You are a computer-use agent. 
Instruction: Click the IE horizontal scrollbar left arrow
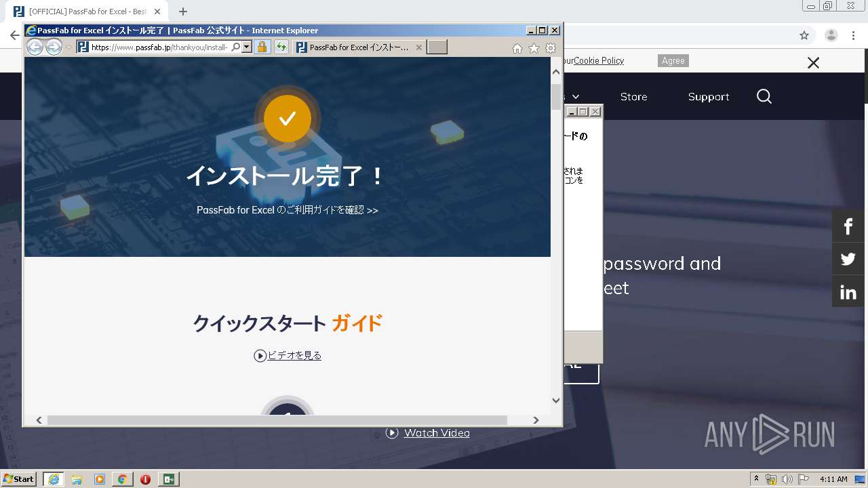[x=39, y=420]
